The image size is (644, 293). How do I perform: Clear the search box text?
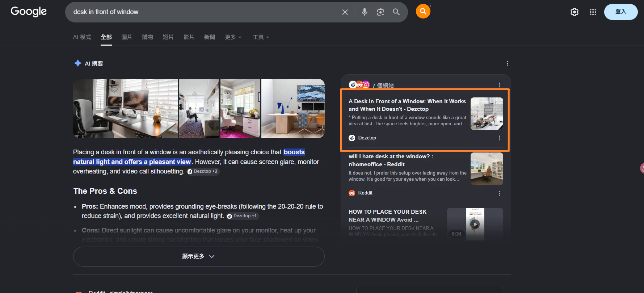[x=345, y=12]
